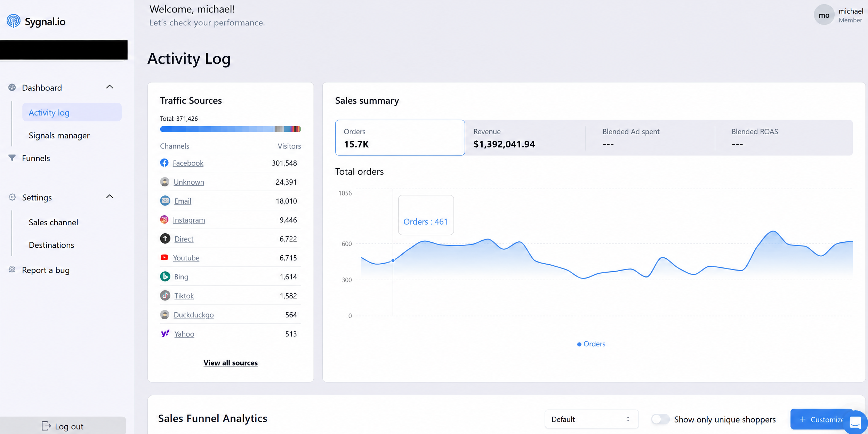Click the Report a bug icon

(x=12, y=270)
